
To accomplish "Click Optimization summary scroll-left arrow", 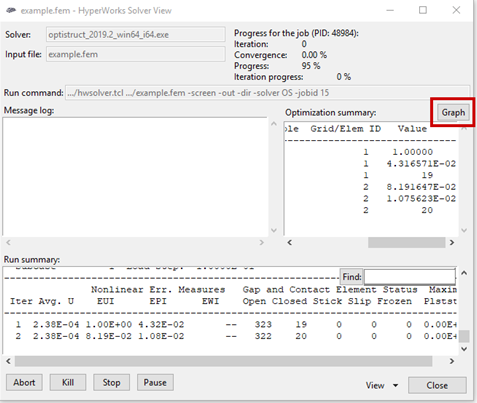I will click(x=290, y=243).
